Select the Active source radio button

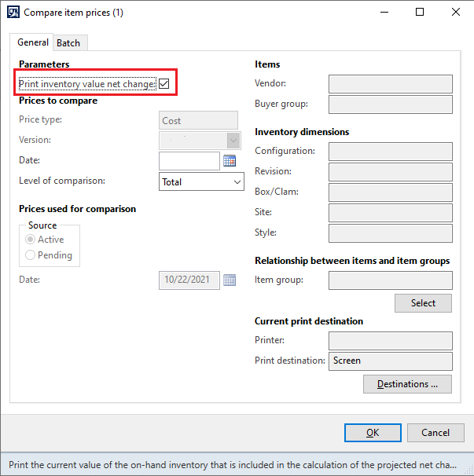tap(31, 240)
